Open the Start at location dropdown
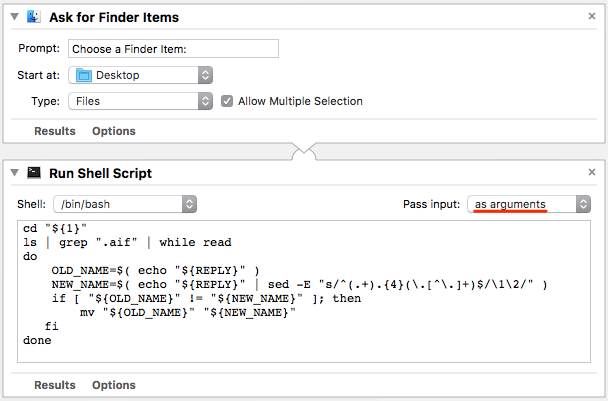Screen dimensions: 608x401 tap(139, 75)
